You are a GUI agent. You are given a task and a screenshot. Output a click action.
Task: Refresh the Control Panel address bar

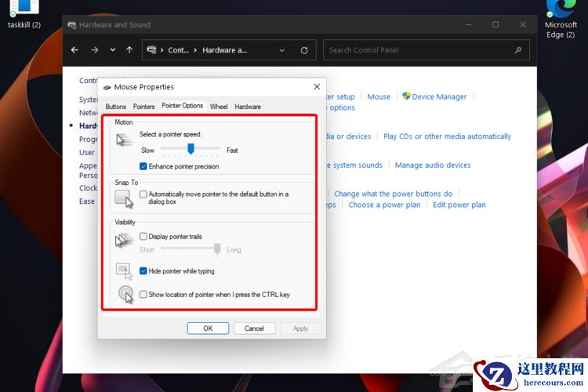(304, 50)
